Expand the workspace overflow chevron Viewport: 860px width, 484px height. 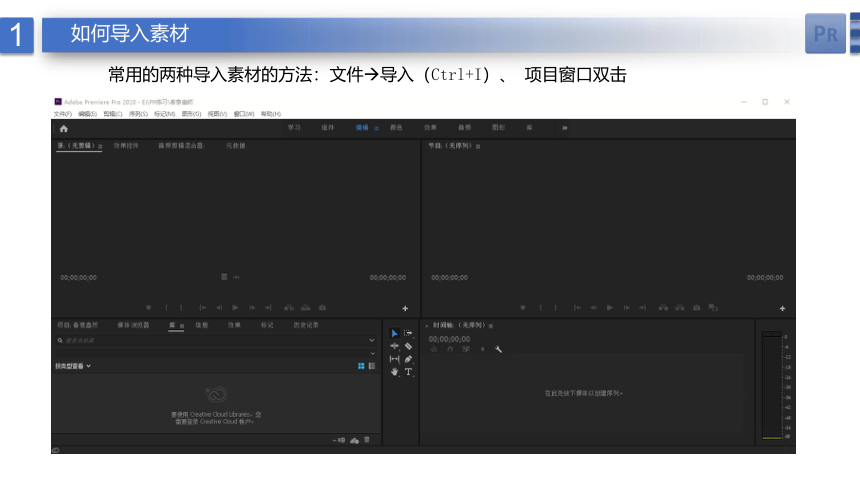pyautogui.click(x=564, y=128)
